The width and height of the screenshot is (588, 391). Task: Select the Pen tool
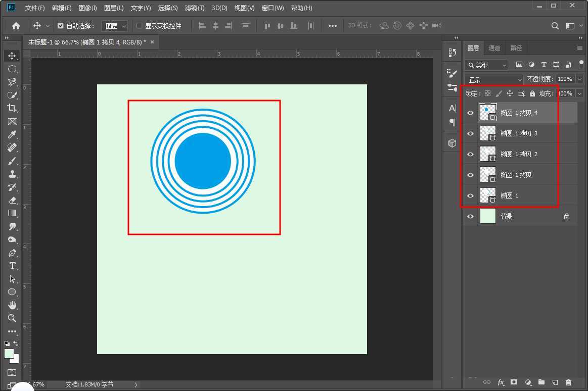(x=12, y=253)
